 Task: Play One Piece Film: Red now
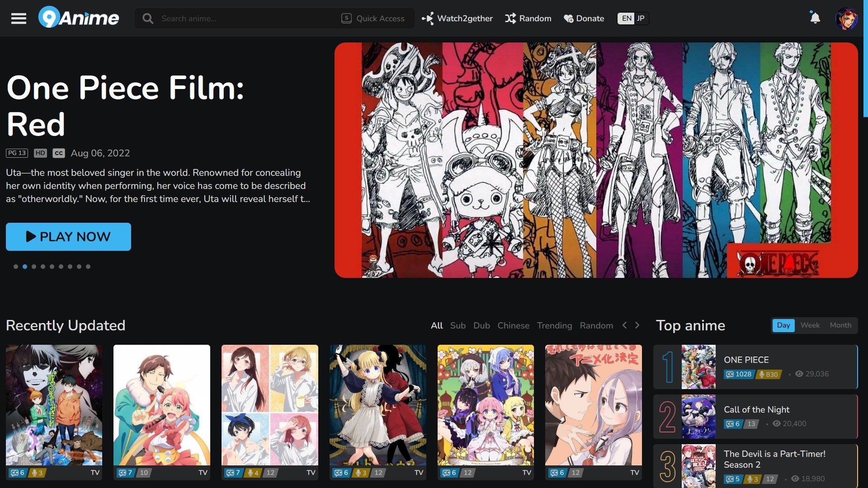click(x=68, y=237)
